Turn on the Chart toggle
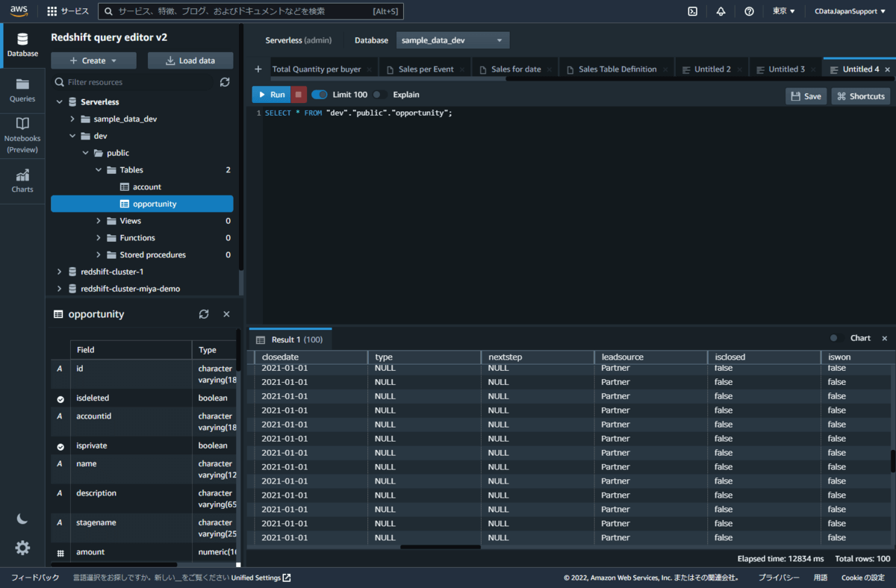The height and width of the screenshot is (588, 896). point(837,338)
